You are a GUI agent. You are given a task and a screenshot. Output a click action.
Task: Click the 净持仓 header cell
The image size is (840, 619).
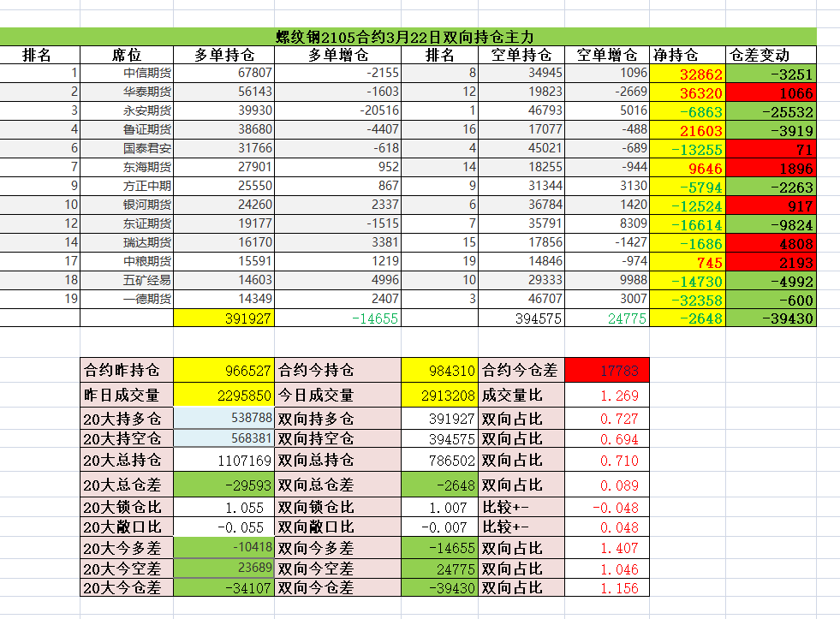687,55
